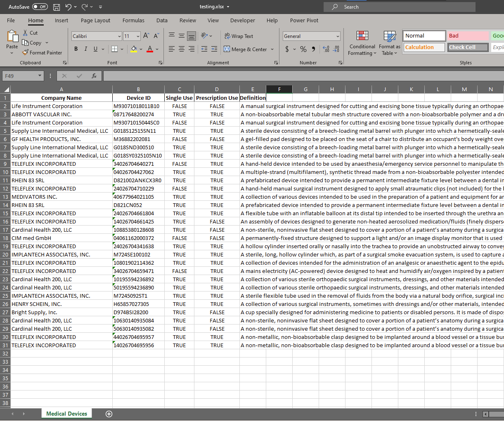The image size is (504, 421).
Task: Decrease font size with small A
Action: 156,36
